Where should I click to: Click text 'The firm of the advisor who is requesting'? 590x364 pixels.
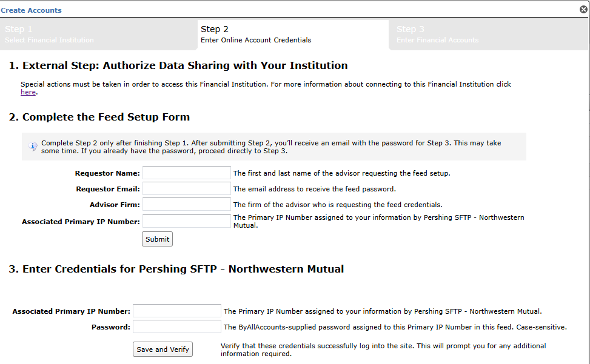pyautogui.click(x=338, y=205)
